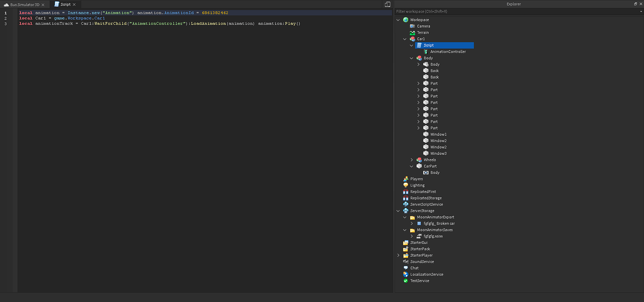Expand the StarterPlayer tree node

[x=398, y=255]
